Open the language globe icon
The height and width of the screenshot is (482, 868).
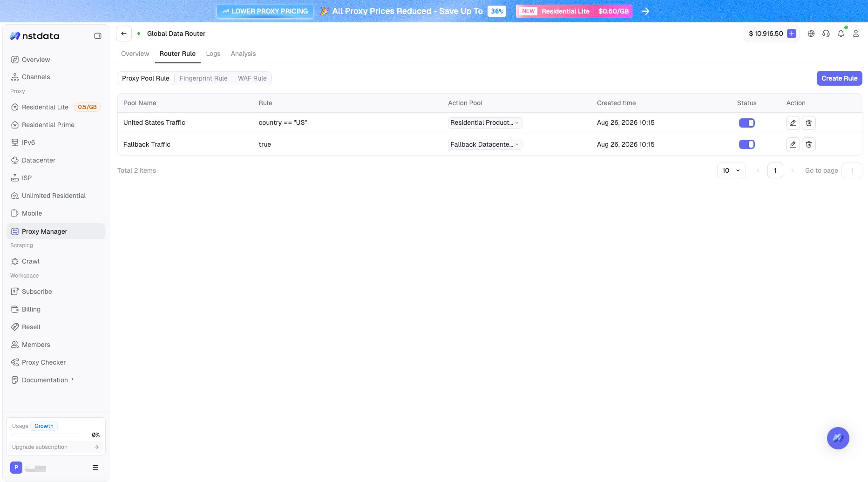point(811,34)
